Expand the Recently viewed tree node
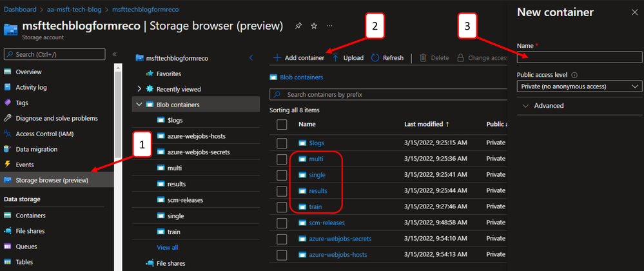Image resolution: width=644 pixels, height=271 pixels. 139,89
